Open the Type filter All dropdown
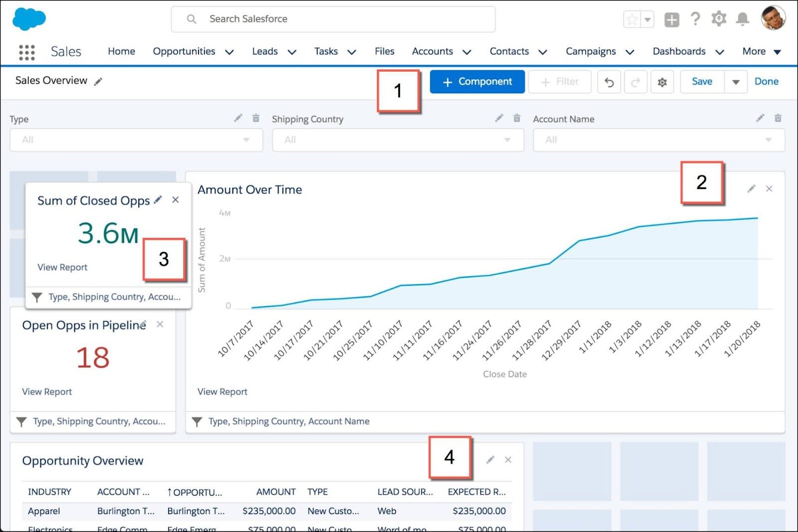This screenshot has width=798, height=532. pos(136,140)
